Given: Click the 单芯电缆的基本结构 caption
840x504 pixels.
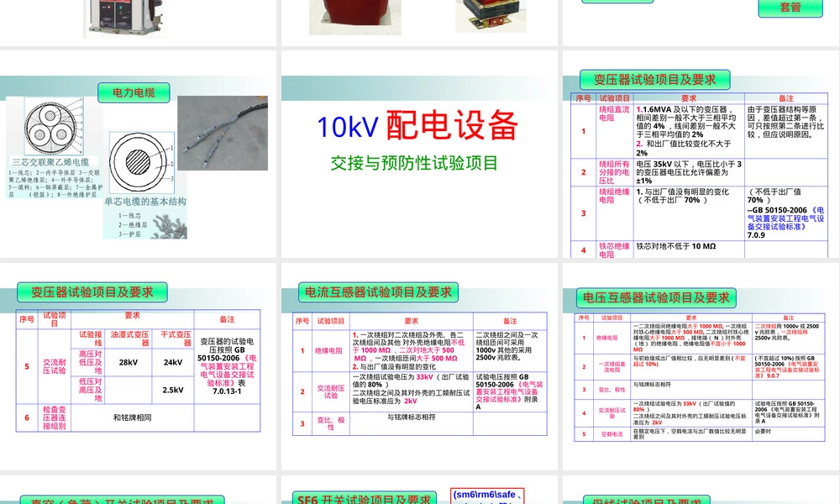Looking at the screenshot, I should (145, 202).
